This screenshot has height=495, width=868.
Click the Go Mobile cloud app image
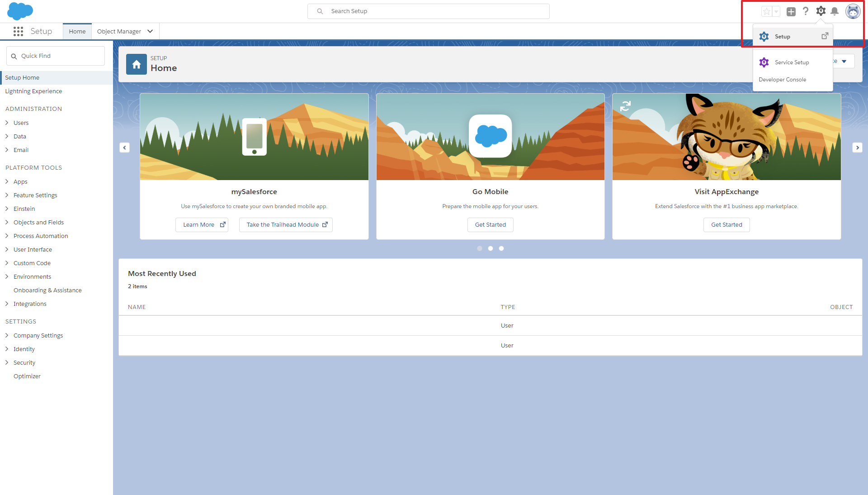pyautogui.click(x=491, y=136)
